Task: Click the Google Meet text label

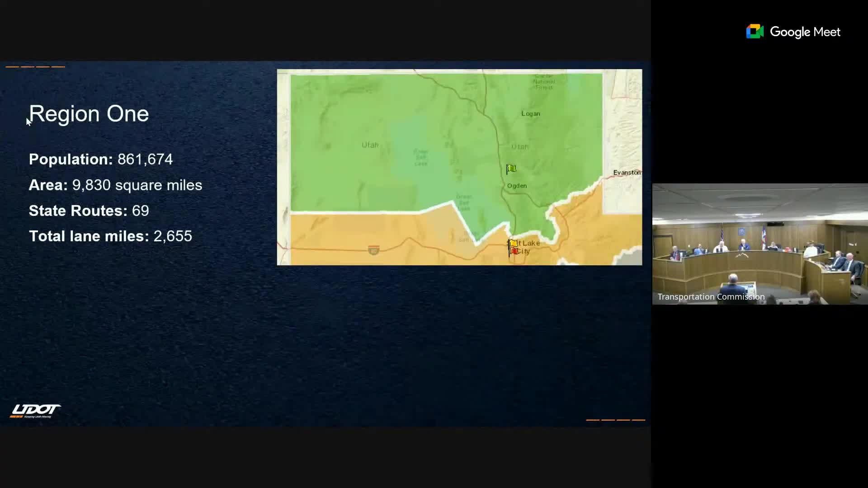Action: pyautogui.click(x=805, y=32)
